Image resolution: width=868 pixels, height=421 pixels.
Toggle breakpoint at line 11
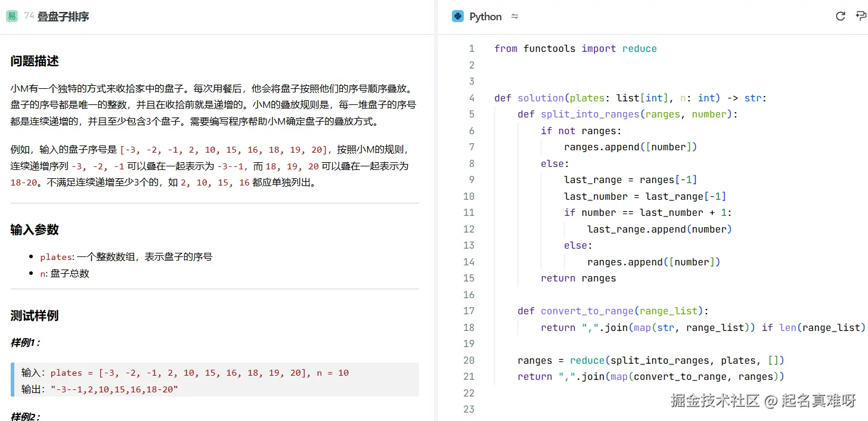469,212
